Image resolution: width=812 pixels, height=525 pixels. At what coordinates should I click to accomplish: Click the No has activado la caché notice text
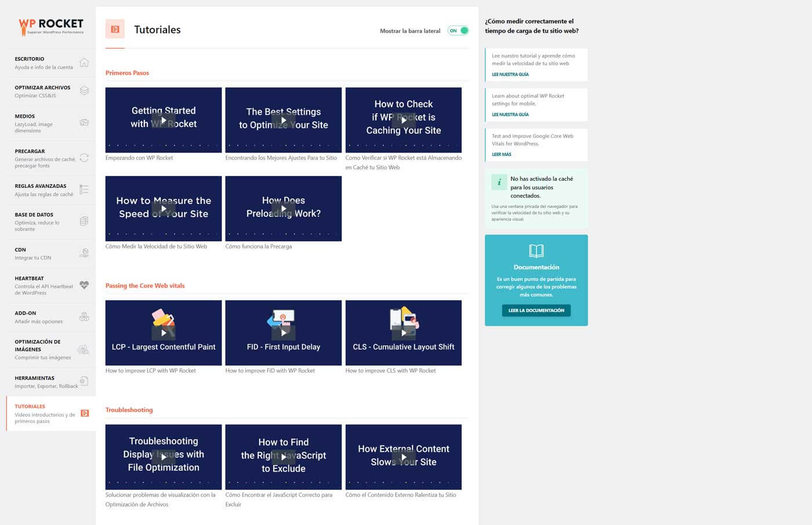[542, 187]
